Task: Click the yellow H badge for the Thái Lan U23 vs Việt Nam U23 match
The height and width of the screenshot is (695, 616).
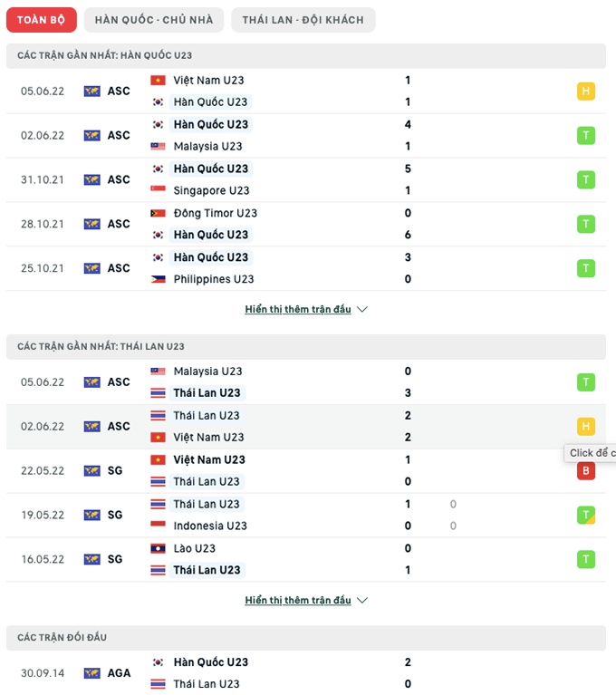Action: click(x=586, y=426)
